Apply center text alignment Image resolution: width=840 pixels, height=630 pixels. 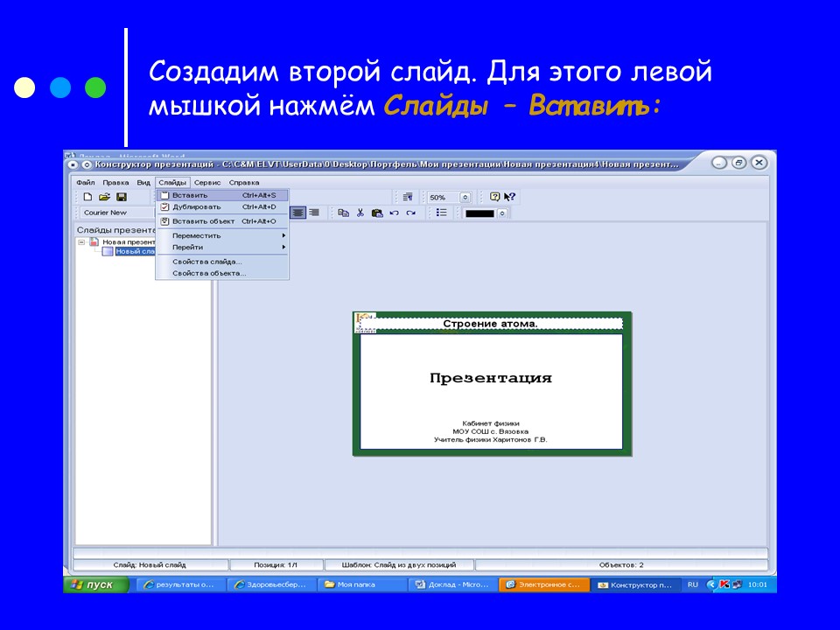[x=297, y=213]
